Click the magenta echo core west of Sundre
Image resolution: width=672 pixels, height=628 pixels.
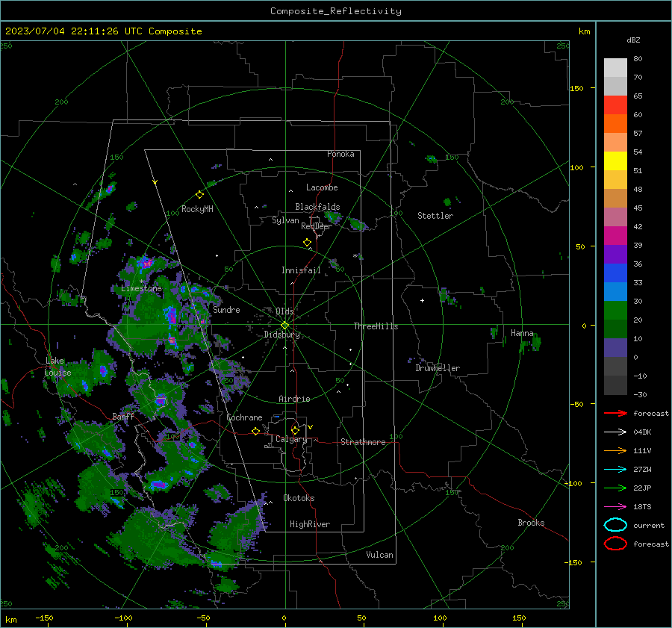point(172,318)
